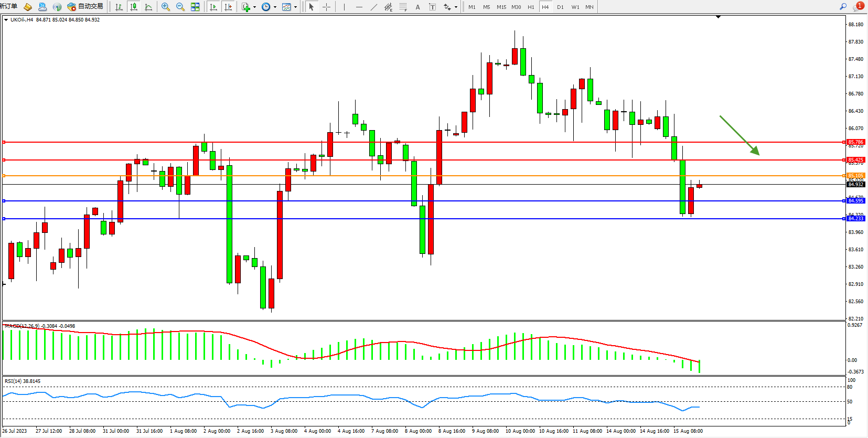Click the 新订单 new order button
Image resolution: width=868 pixels, height=438 pixels.
pyautogui.click(x=8, y=6)
